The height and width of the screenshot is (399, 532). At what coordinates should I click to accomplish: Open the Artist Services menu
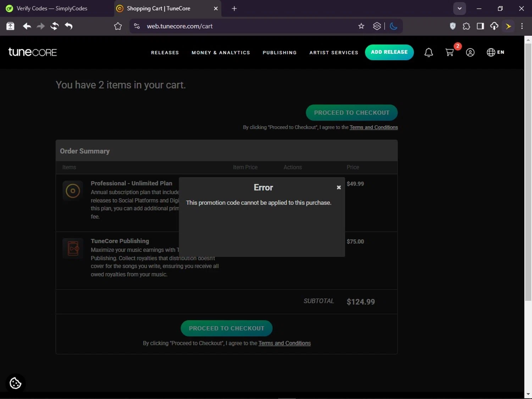click(x=334, y=52)
